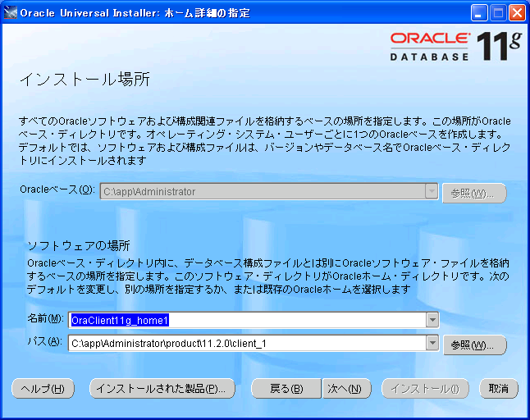Screen dimensions: 530x420
Task: Go back with the 戻る button
Action: (x=286, y=388)
